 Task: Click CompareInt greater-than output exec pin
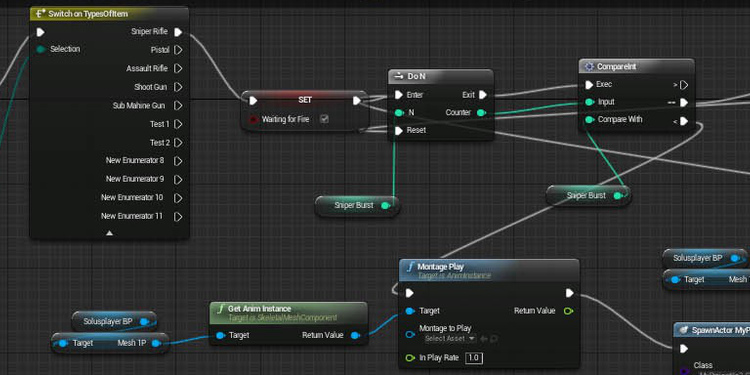click(x=684, y=85)
